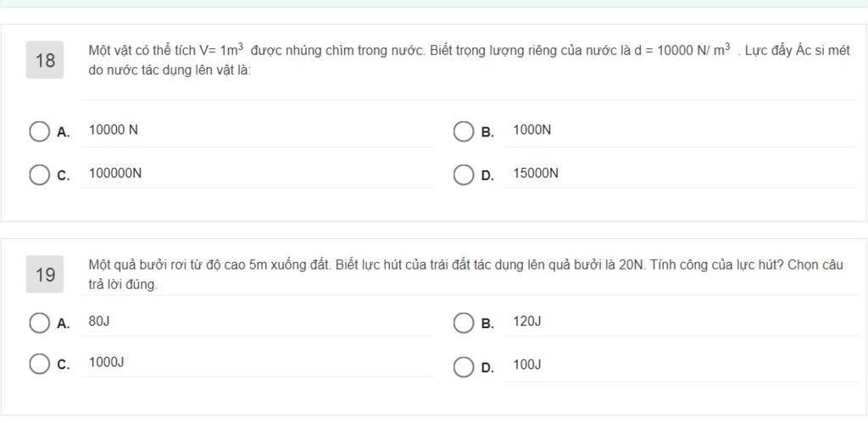Click the answer text 10000 N
This screenshot has height=423, width=868.
pos(114,130)
